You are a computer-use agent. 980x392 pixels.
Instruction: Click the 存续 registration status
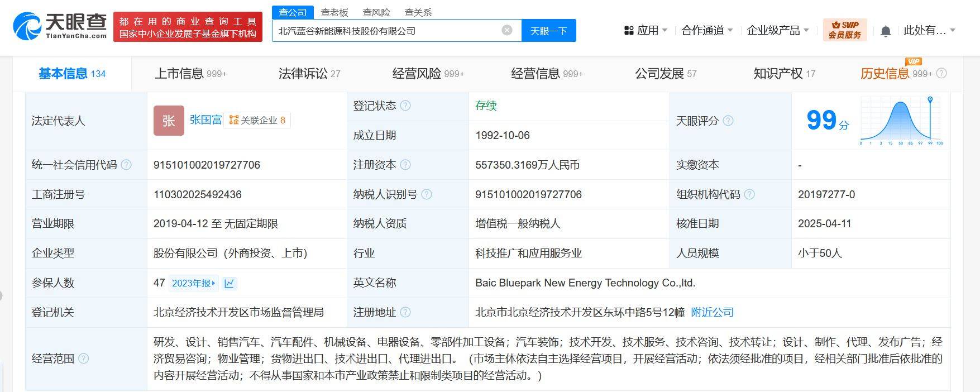point(486,106)
